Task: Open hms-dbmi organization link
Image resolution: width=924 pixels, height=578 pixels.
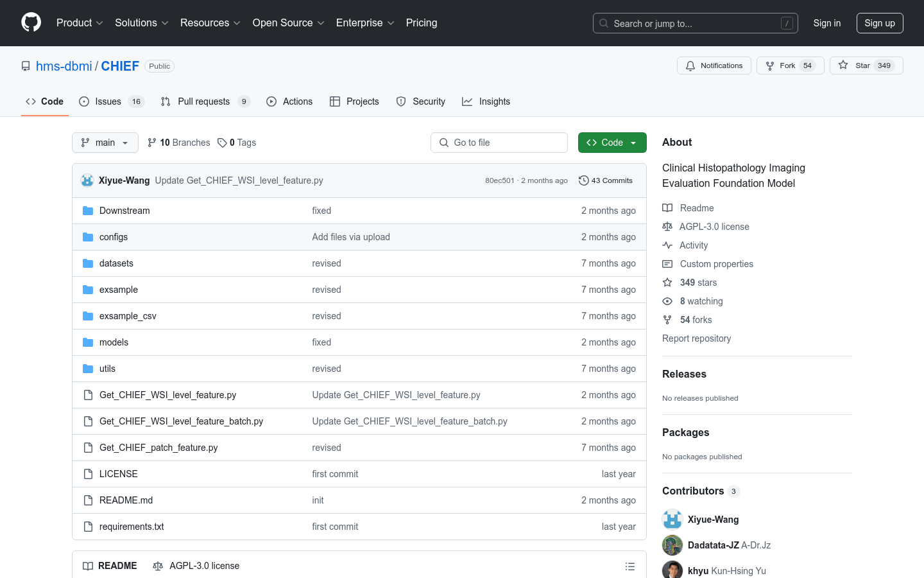Action: [64, 66]
